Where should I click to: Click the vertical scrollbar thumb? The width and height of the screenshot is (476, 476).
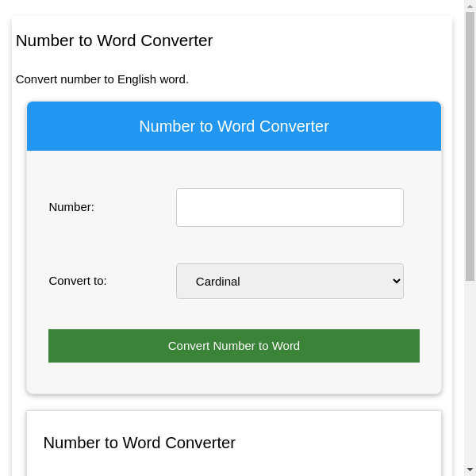click(x=470, y=143)
